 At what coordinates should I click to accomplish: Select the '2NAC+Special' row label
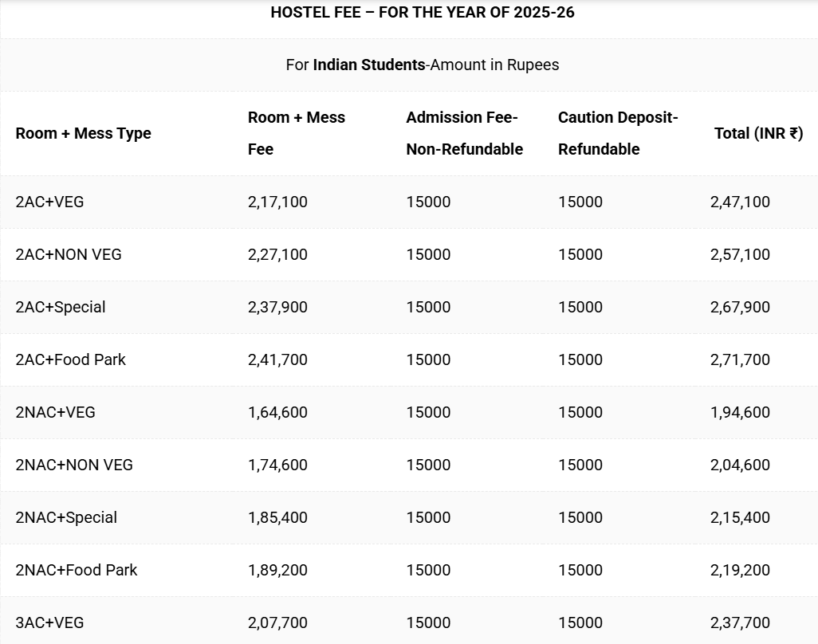[66, 518]
